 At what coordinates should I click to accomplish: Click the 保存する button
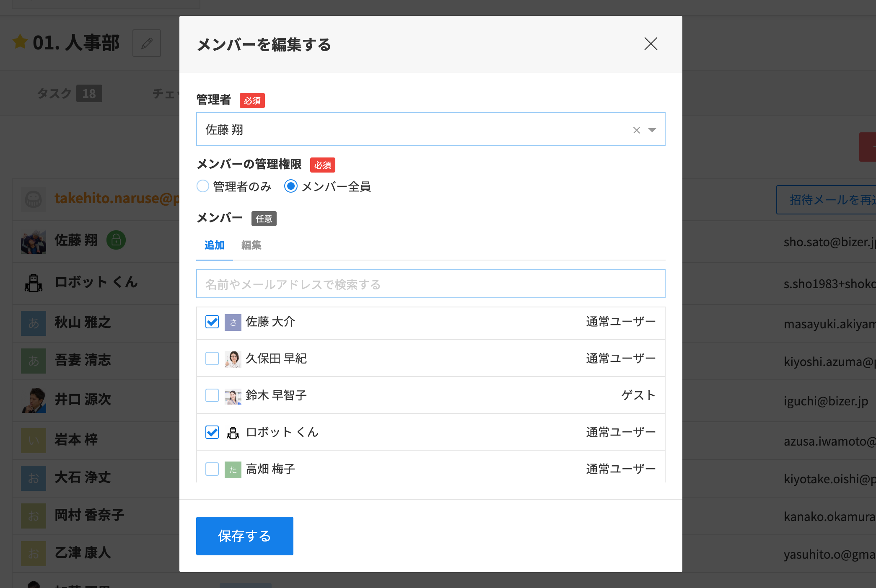tap(245, 536)
